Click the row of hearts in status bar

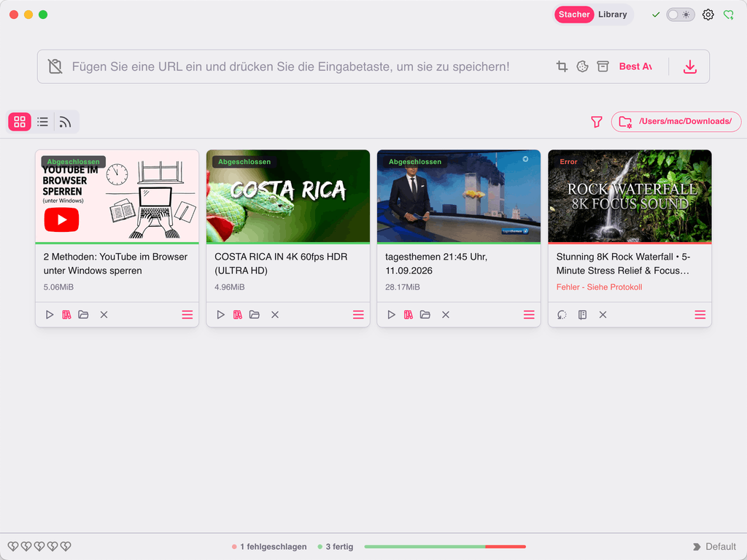tap(39, 547)
